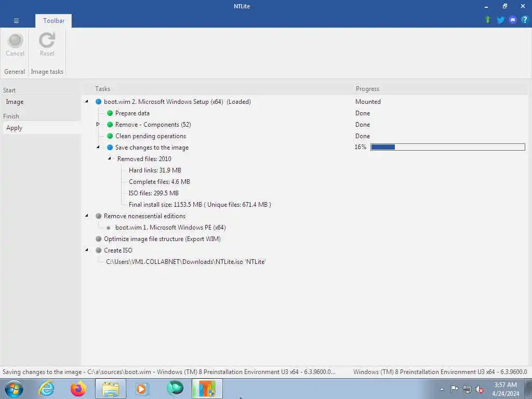Open the Discord link icon
This screenshot has height=399, width=532.
(x=513, y=20)
